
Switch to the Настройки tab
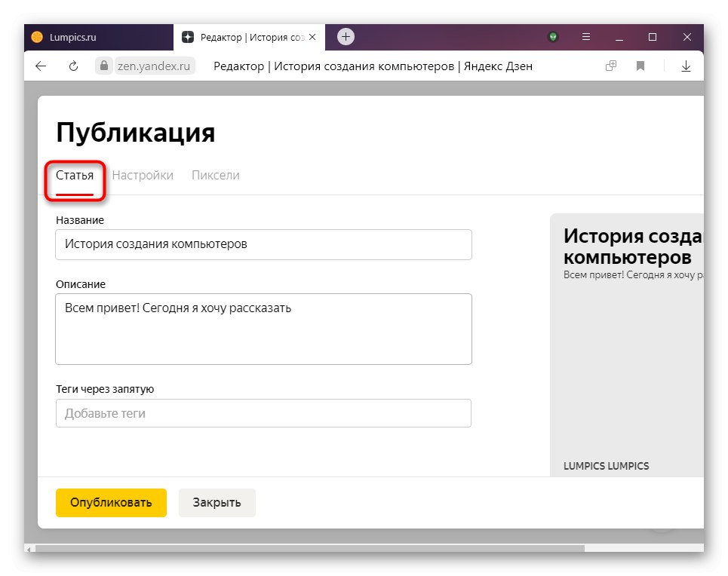(x=143, y=174)
